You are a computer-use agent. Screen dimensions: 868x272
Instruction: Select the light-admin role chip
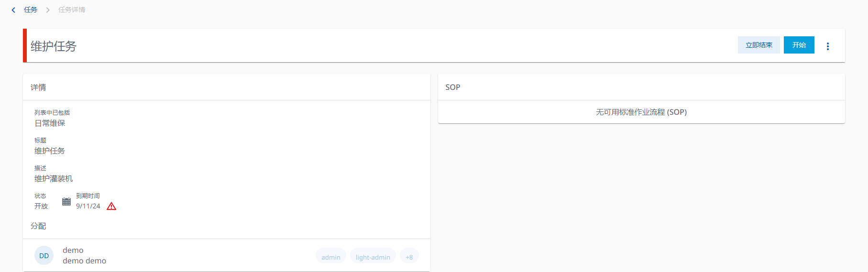(373, 257)
